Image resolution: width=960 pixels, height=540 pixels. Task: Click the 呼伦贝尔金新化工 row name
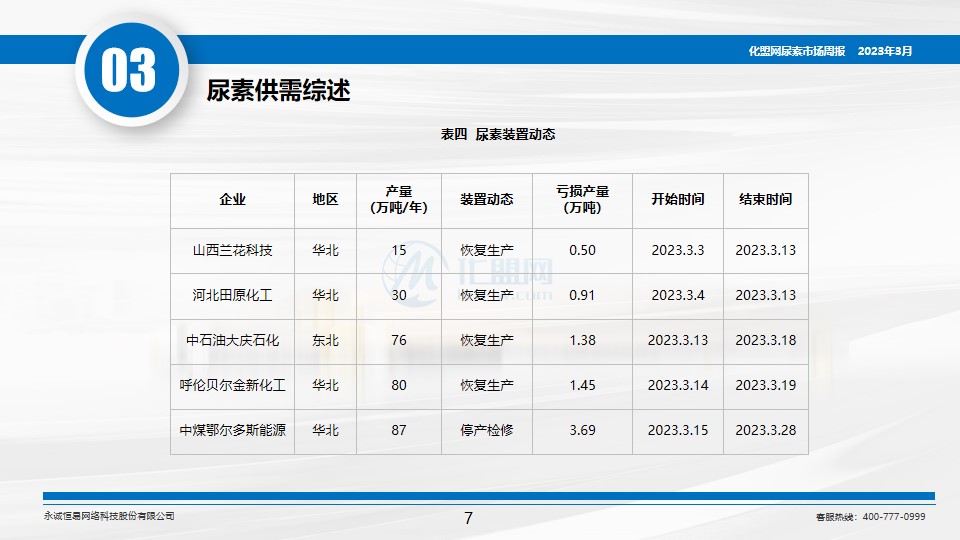pos(232,385)
